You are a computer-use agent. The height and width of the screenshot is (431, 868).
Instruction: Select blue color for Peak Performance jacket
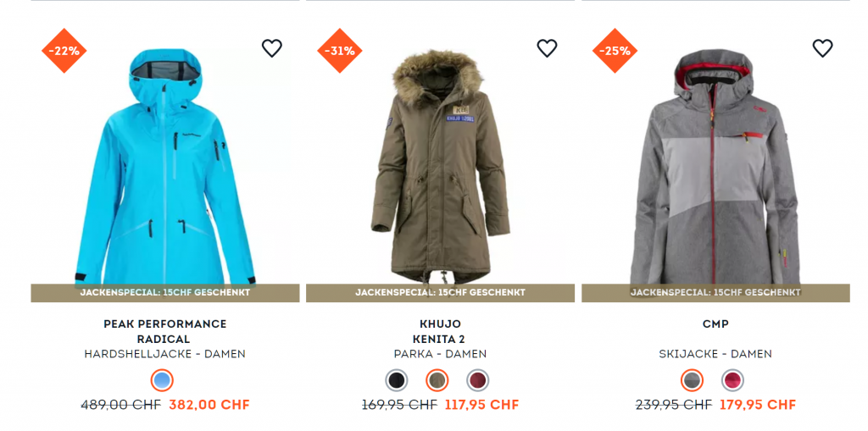point(162,381)
